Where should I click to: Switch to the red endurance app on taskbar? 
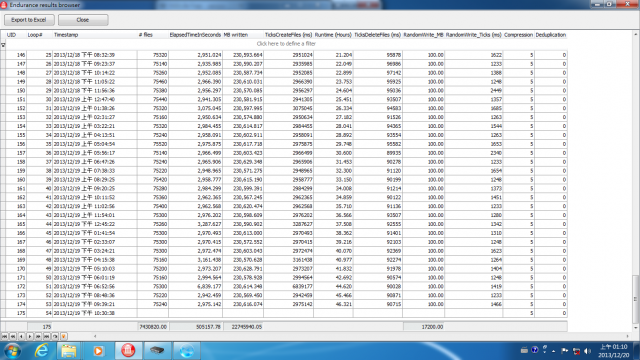coord(128,351)
